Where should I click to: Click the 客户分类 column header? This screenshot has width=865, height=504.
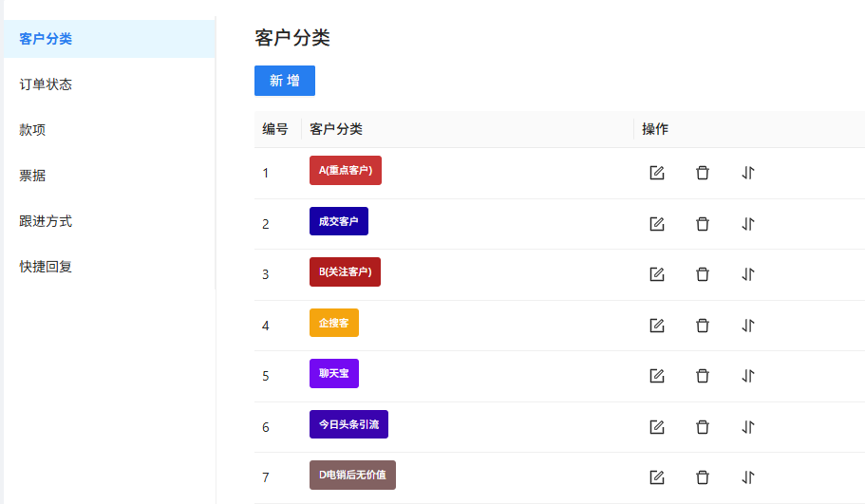[x=336, y=129]
